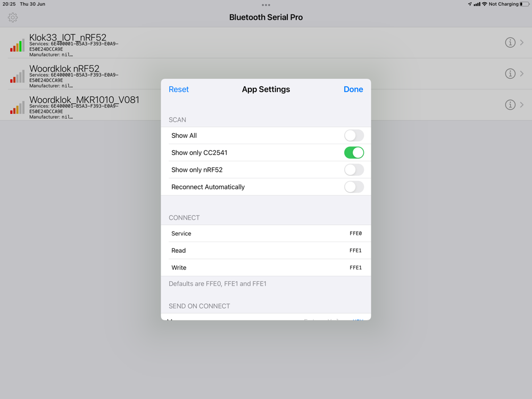Open Woordklok_MKR1010_V081 row chevron
This screenshot has width=532, height=399.
[522, 105]
